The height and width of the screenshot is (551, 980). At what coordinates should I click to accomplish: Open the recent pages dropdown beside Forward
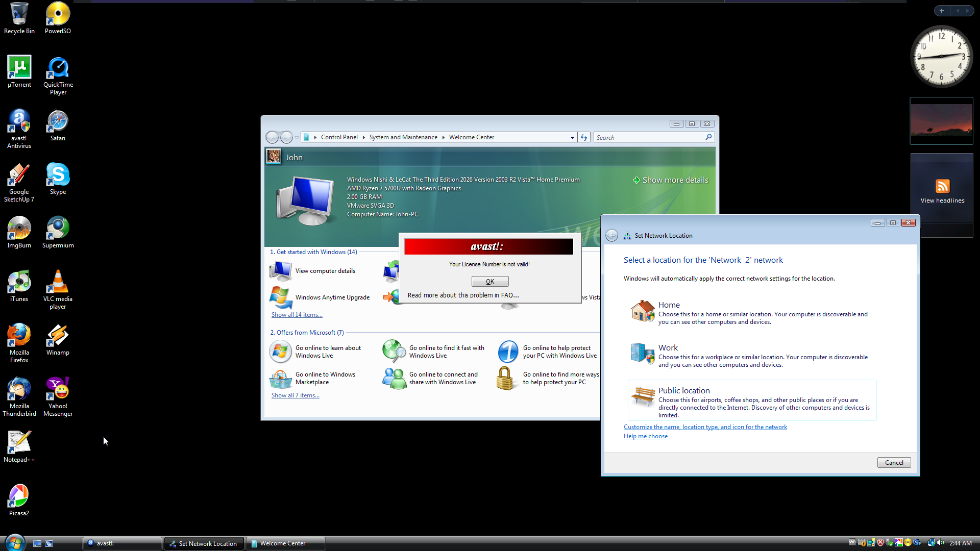(x=297, y=137)
